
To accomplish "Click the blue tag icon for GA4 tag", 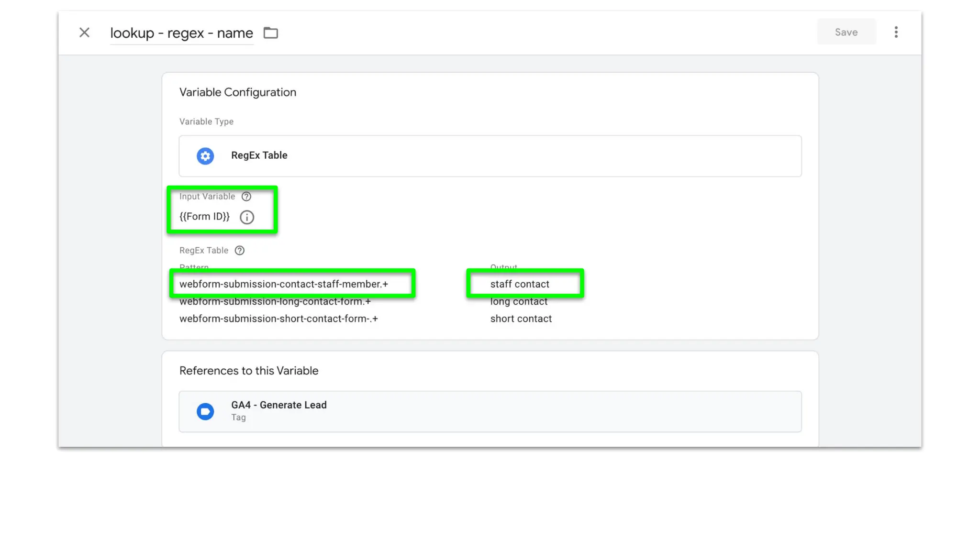I will coord(205,411).
